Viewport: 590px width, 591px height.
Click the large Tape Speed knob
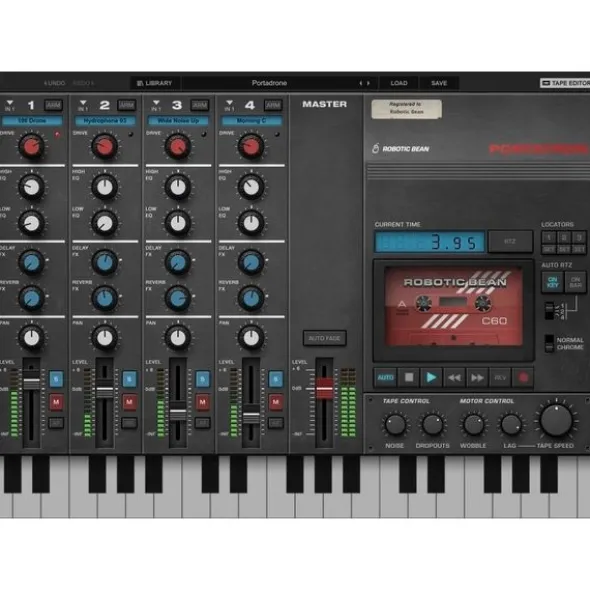556,420
